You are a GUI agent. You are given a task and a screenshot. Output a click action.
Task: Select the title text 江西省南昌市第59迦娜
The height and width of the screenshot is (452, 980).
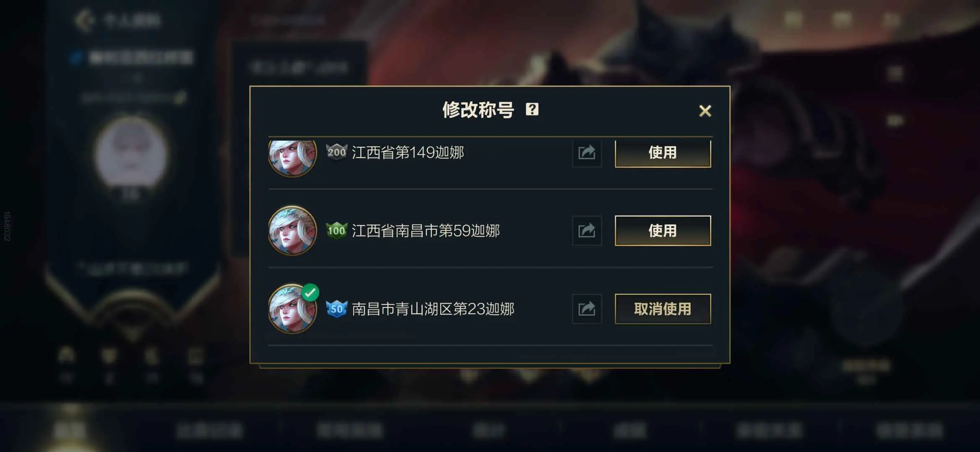[426, 231]
